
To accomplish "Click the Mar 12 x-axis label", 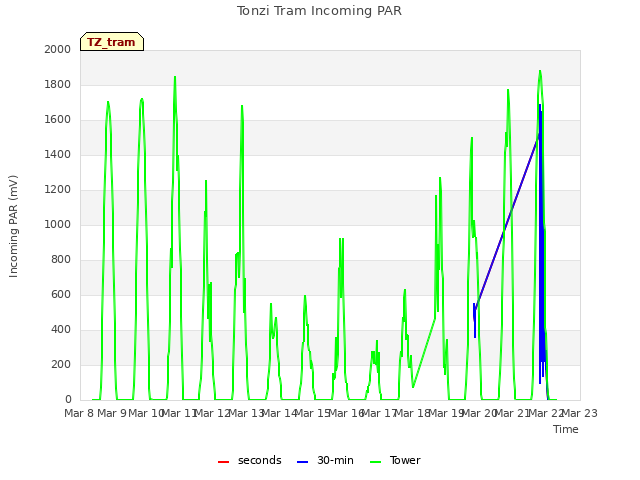I will click(212, 413).
